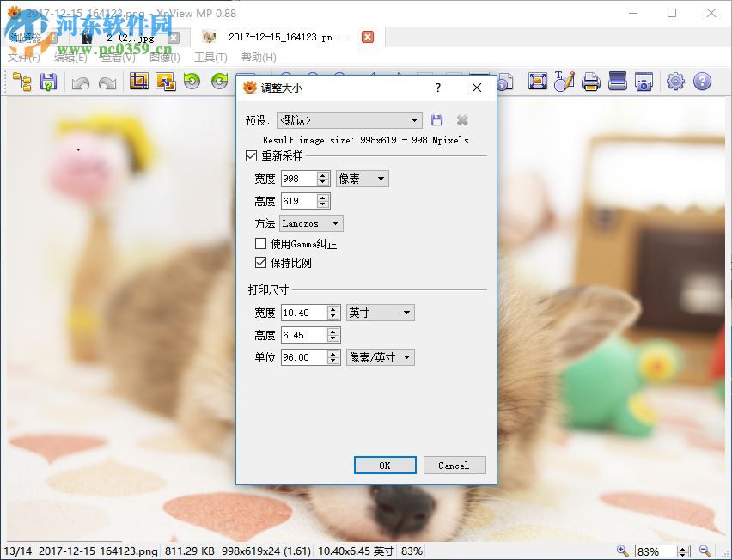Open XnView settings gear icon
Image resolution: width=732 pixels, height=560 pixels.
pyautogui.click(x=675, y=82)
